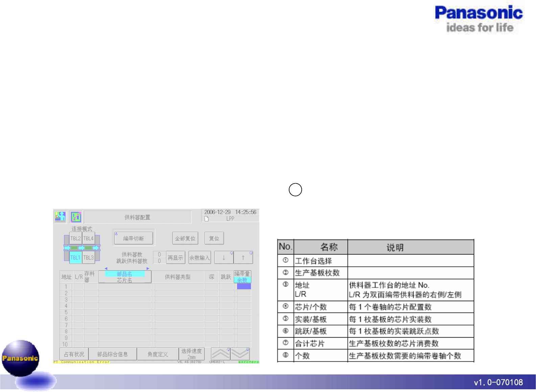The height and width of the screenshot is (392, 536).
Task: Click the left triangle above 部品名
Action: [x=106, y=268]
